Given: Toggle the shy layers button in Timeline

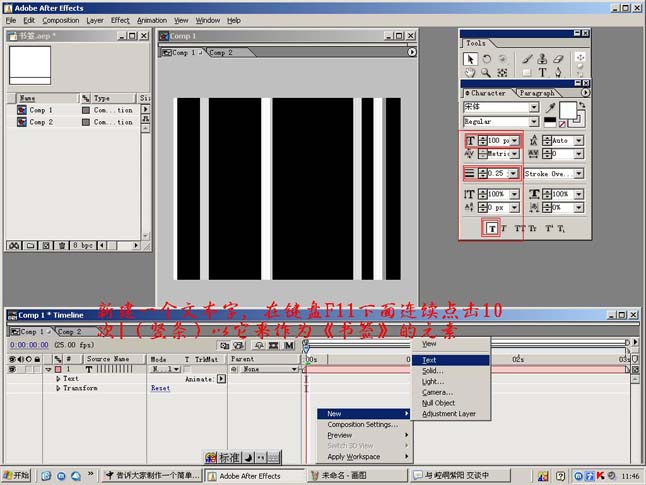Looking at the screenshot, I should (259, 345).
